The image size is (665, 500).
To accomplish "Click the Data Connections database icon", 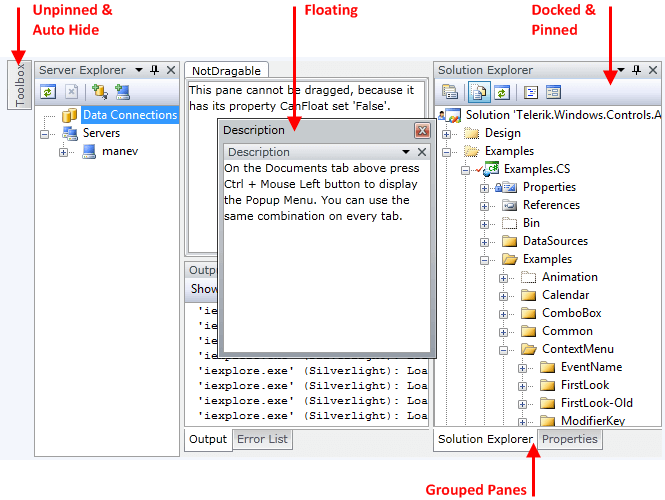I will [x=69, y=115].
